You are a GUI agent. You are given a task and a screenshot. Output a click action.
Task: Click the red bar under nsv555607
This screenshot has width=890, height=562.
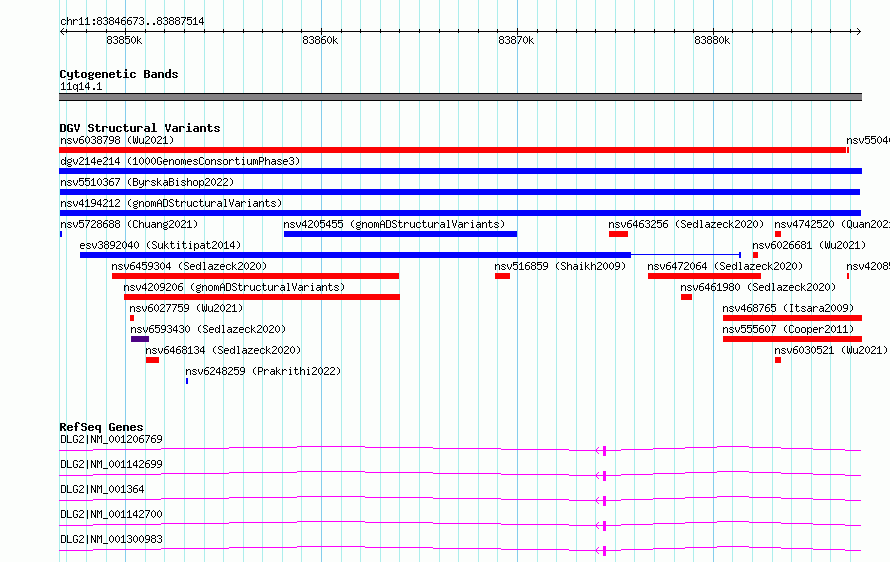792,339
